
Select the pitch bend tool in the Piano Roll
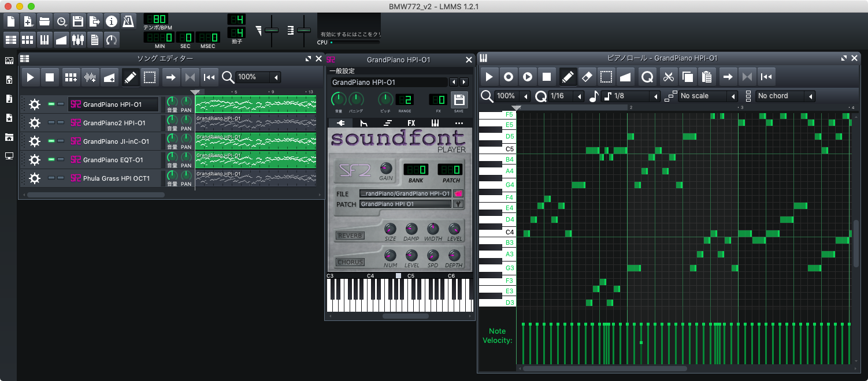(625, 76)
